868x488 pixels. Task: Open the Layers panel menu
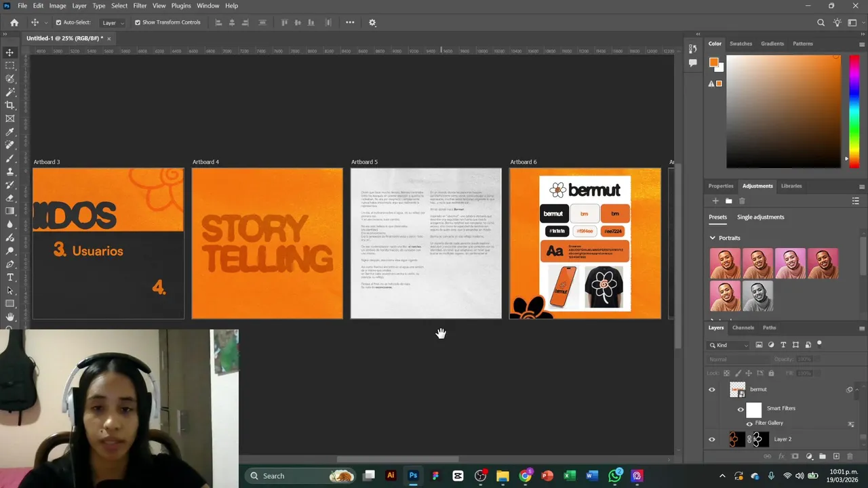click(862, 328)
